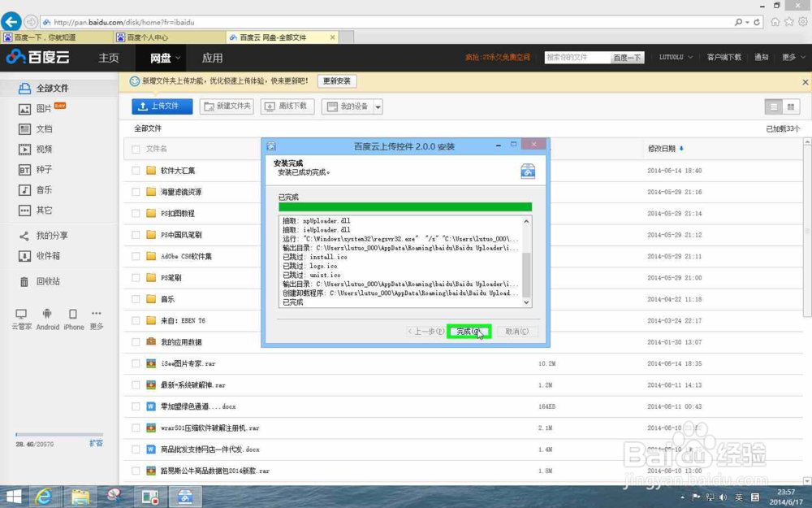Click the Baidu Yun logo
Viewport: 812px width, 508px height.
coord(38,57)
